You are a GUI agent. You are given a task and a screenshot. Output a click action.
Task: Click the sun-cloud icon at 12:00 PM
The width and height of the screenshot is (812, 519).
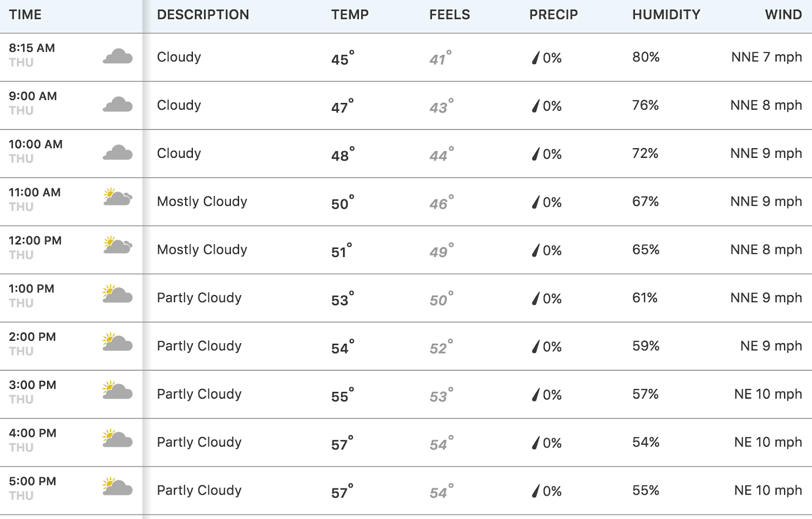(x=118, y=245)
